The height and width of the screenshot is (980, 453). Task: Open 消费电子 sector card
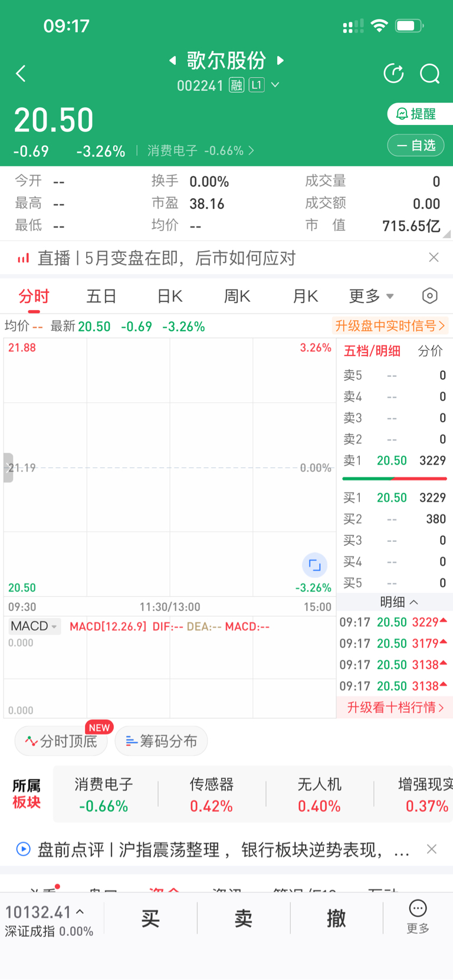coord(104,794)
